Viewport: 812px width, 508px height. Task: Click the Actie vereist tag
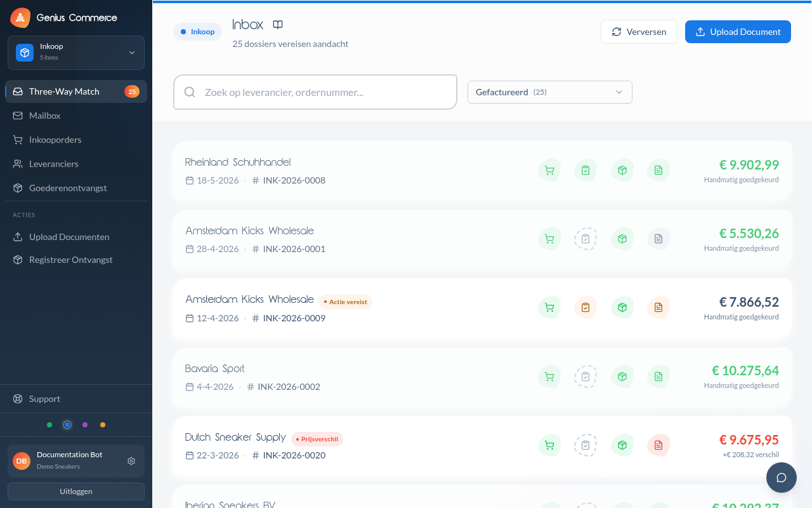346,302
